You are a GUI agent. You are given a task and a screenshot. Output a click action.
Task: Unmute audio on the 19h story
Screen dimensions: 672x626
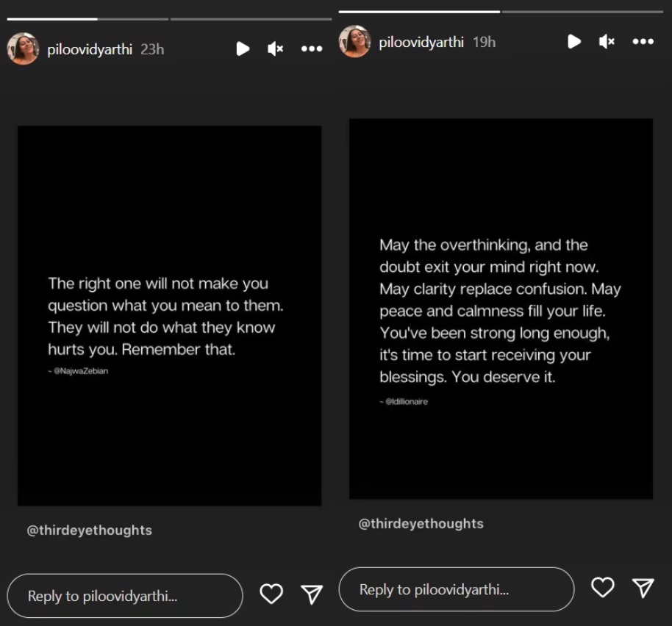[607, 42]
